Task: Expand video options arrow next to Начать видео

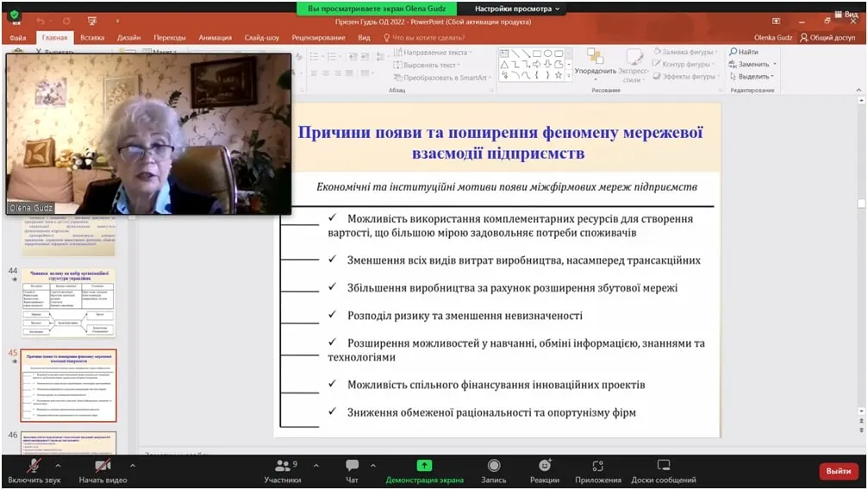Action: [x=132, y=466]
